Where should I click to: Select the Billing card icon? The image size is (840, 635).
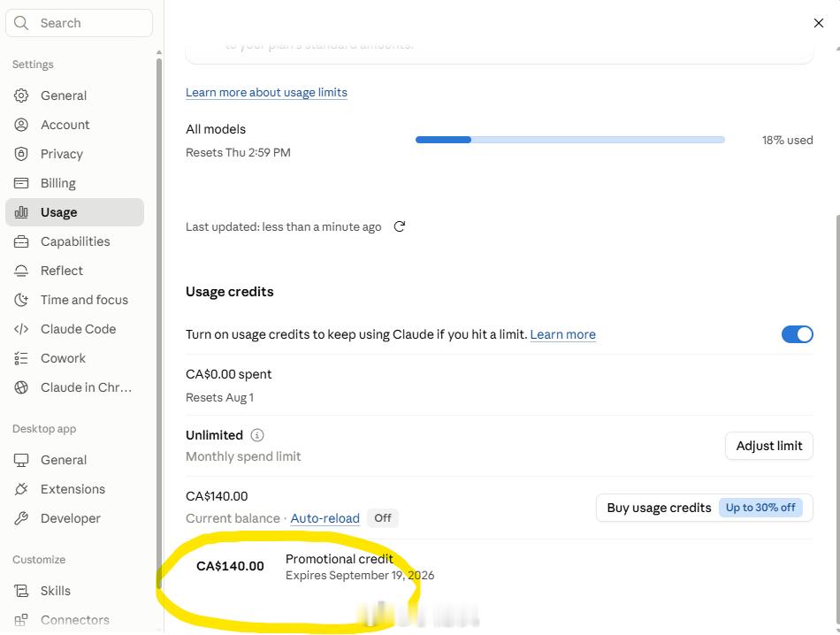point(21,183)
